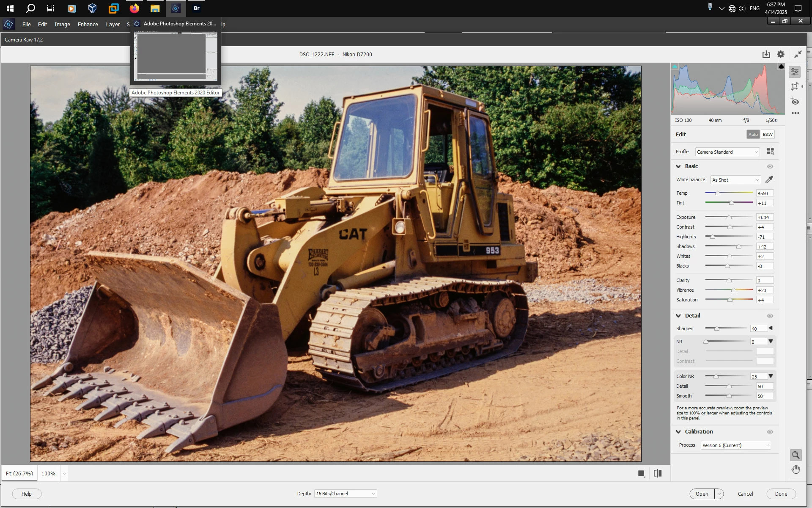Browse profiles with the grid icon

[x=770, y=152]
